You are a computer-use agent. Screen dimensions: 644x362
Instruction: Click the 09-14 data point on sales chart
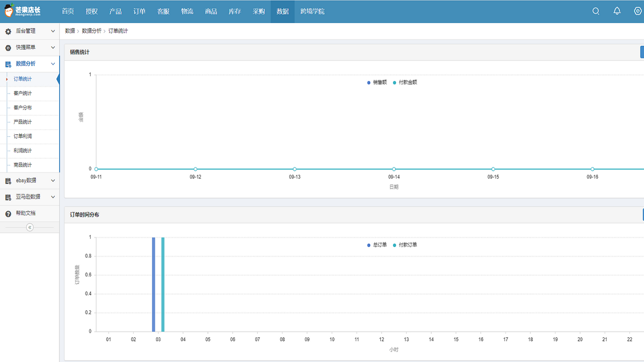coord(394,169)
